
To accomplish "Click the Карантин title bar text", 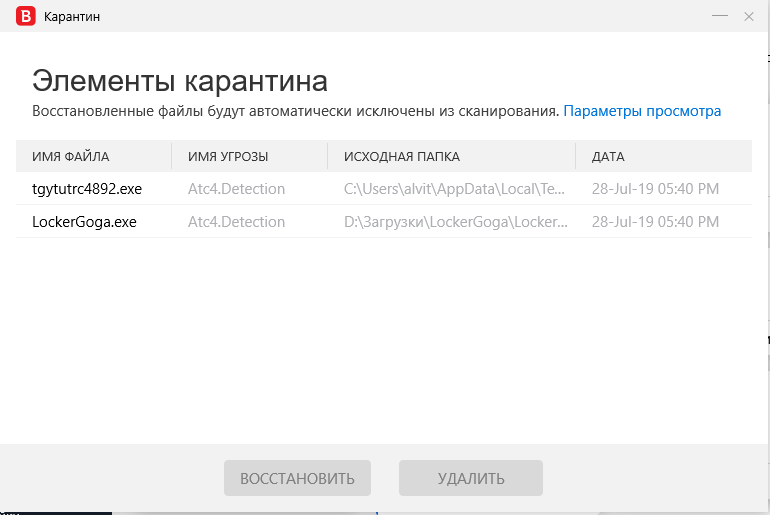I will click(72, 17).
